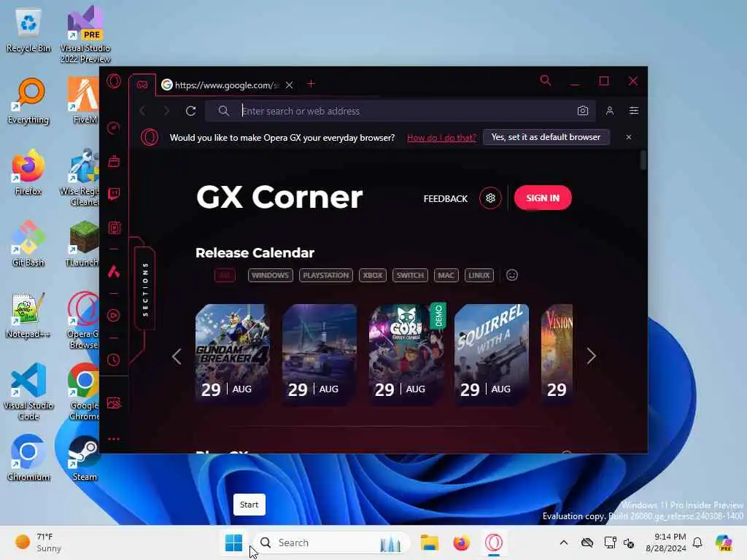Click the tab search magnifier icon

coord(546,81)
